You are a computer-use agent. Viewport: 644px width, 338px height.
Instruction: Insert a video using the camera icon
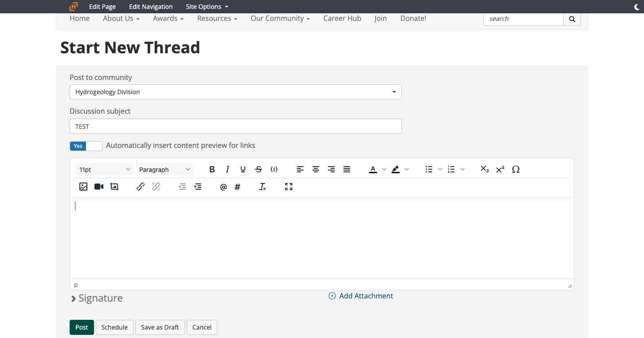point(99,187)
